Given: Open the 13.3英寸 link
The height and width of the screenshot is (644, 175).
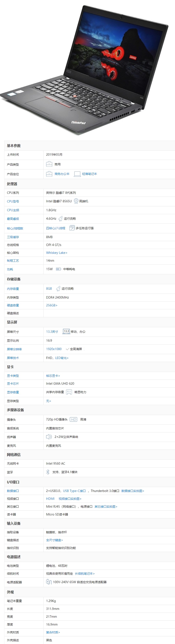Looking at the screenshot, I should tap(52, 332).
